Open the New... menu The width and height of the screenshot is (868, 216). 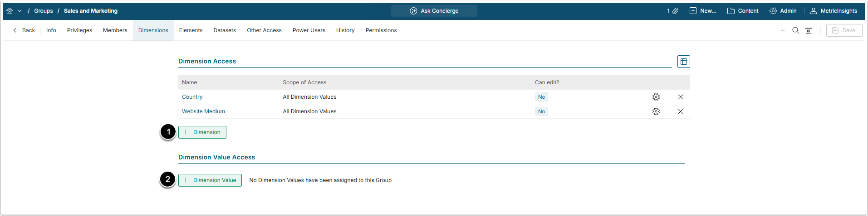(x=703, y=11)
